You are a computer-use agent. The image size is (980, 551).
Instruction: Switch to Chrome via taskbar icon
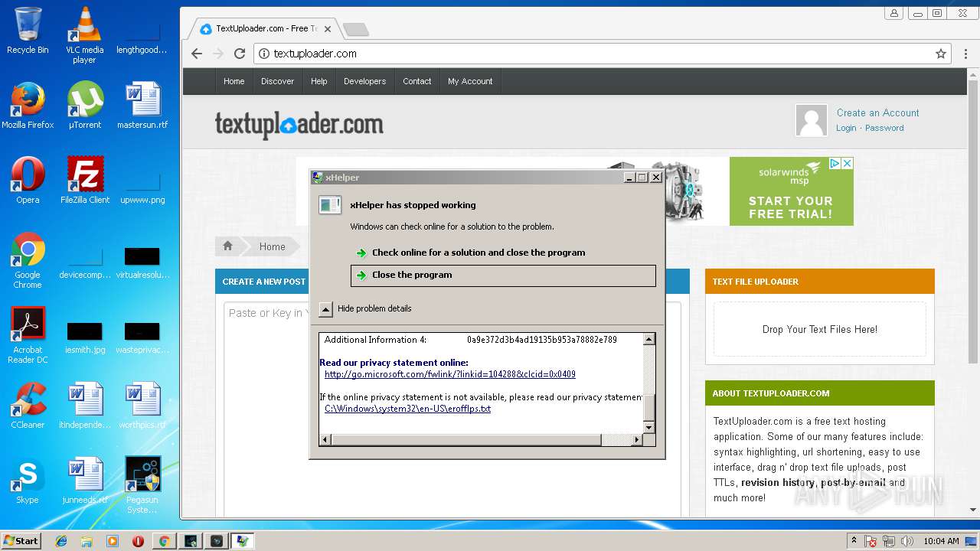(164, 541)
